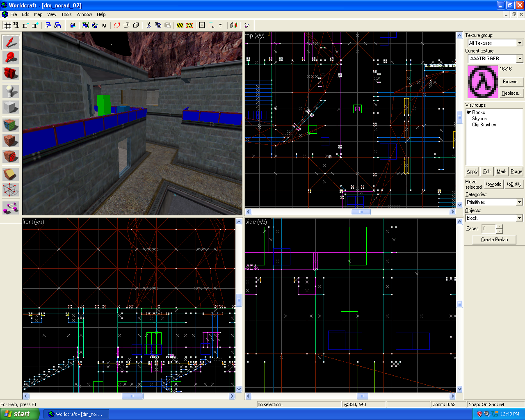525x420 pixels.
Task: Click the toEntity button
Action: click(514, 184)
